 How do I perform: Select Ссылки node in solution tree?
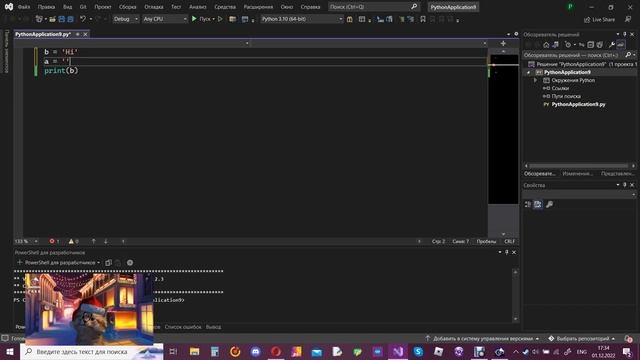tap(560, 88)
